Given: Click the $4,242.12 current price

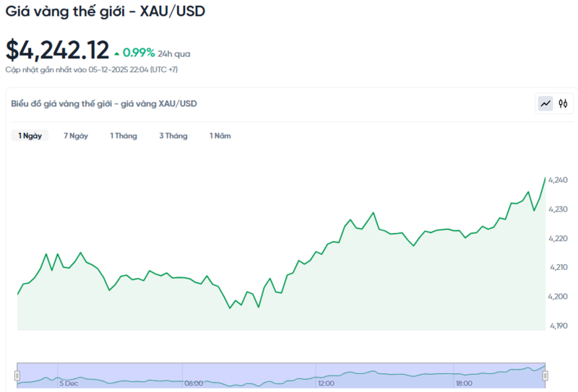Looking at the screenshot, I should [57, 50].
